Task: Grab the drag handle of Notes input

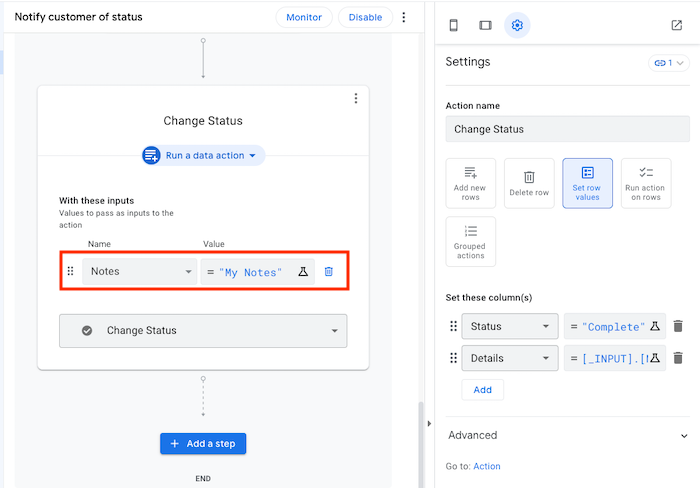Action: tap(71, 271)
